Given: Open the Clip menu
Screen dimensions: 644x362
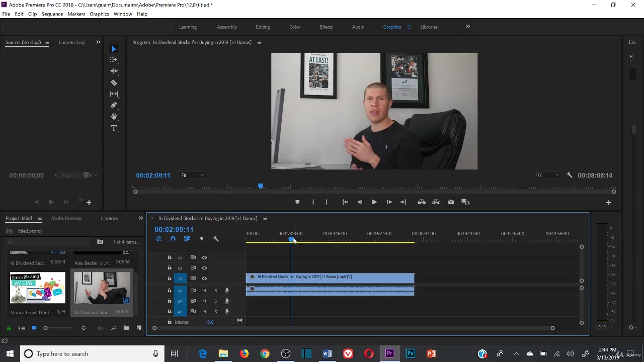Looking at the screenshot, I should pyautogui.click(x=32, y=14).
